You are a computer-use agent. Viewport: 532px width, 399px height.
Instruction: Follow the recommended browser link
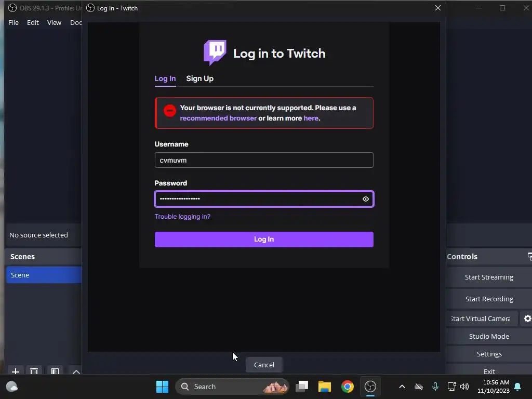click(x=218, y=118)
